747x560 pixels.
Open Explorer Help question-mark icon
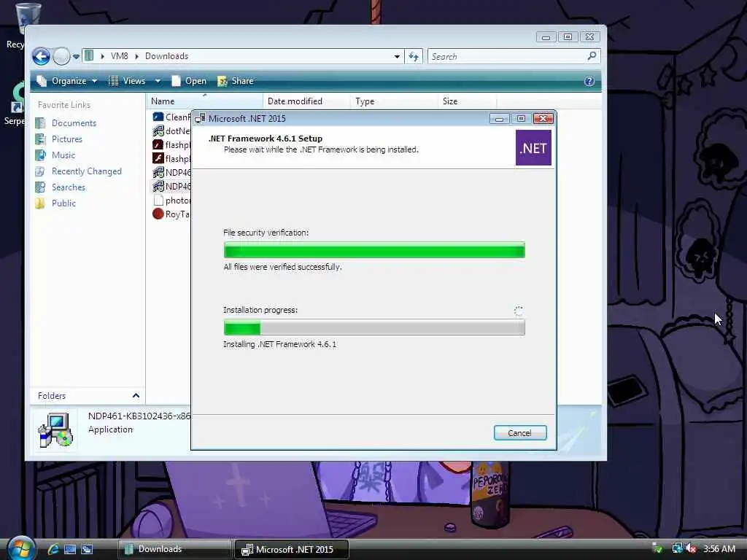589,82
